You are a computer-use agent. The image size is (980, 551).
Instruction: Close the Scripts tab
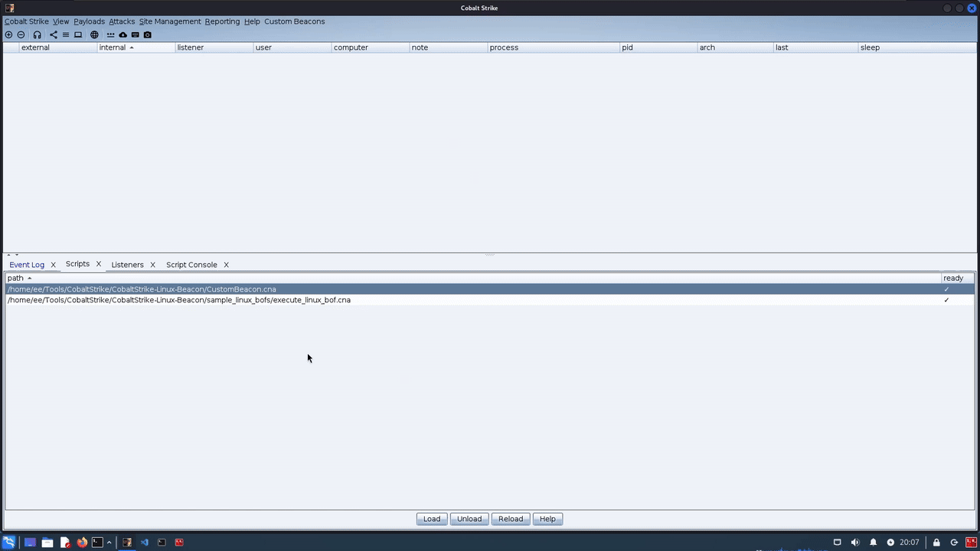[x=98, y=264]
